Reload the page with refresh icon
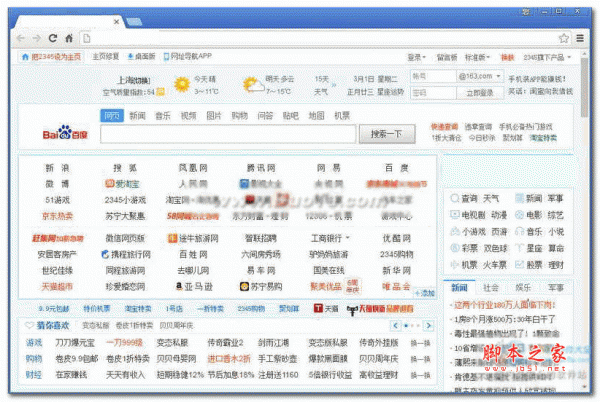 [x=53, y=38]
